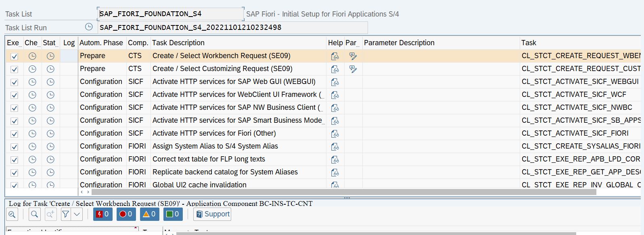The width and height of the screenshot is (644, 235).
Task: Click the Comp. column header
Action: [x=138, y=43]
